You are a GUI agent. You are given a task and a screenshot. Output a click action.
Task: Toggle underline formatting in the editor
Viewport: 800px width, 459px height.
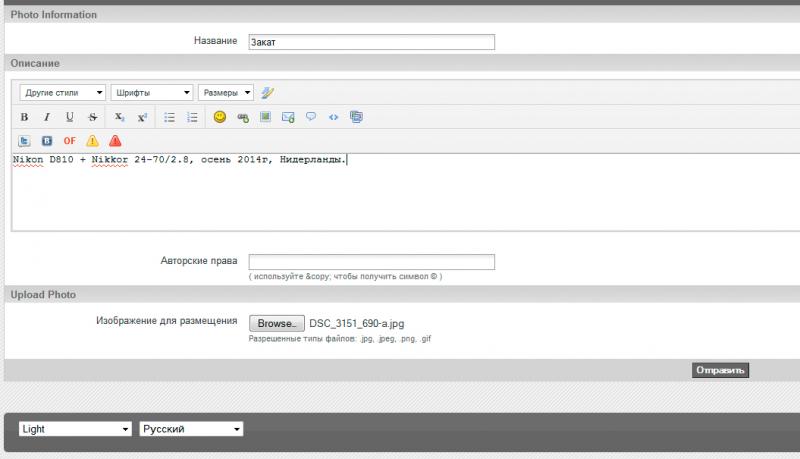[x=69, y=117]
